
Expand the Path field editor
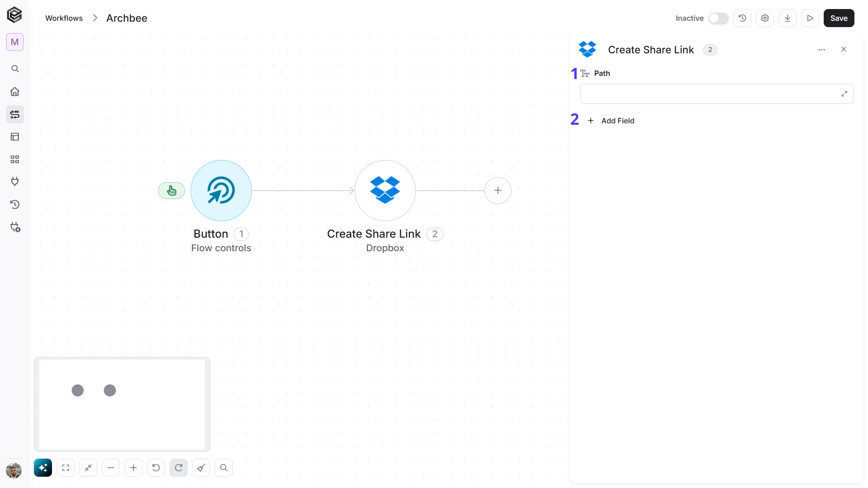(844, 94)
